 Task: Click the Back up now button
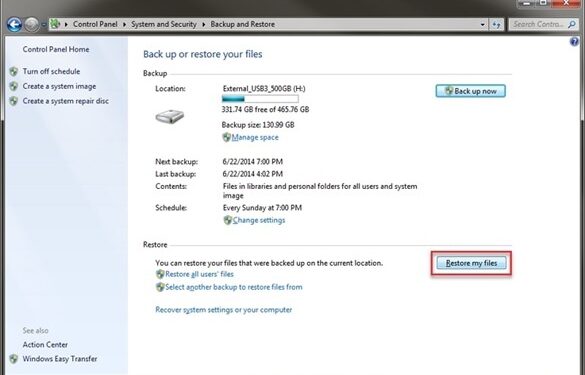tap(470, 91)
